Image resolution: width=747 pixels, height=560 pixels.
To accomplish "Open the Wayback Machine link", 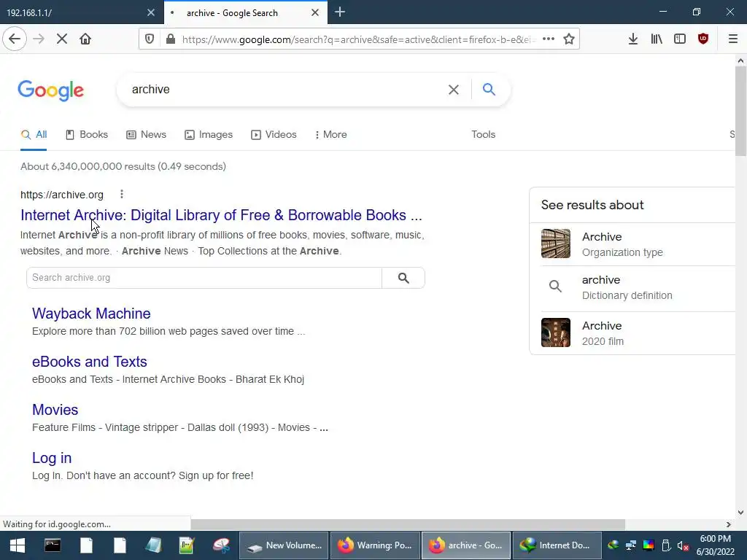I will pos(91,314).
